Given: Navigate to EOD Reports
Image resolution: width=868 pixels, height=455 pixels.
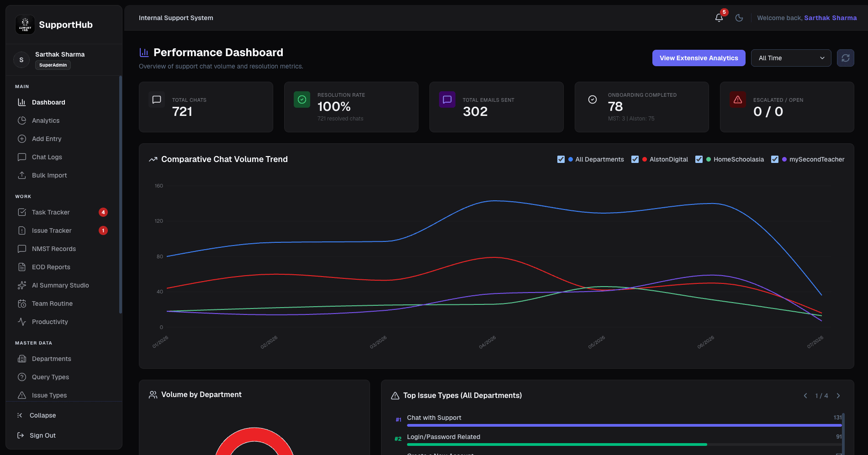Looking at the screenshot, I should coord(64,267).
